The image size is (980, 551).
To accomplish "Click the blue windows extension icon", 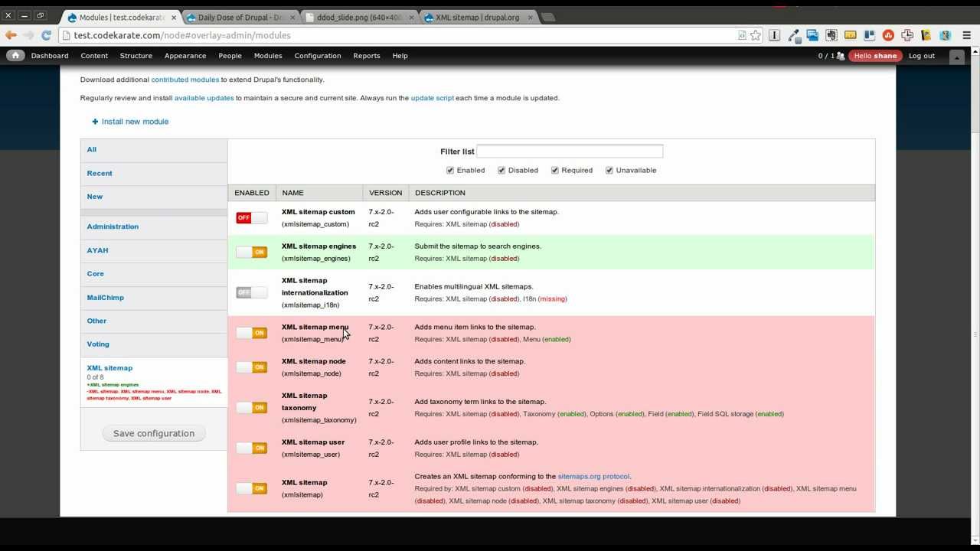I will coord(812,35).
